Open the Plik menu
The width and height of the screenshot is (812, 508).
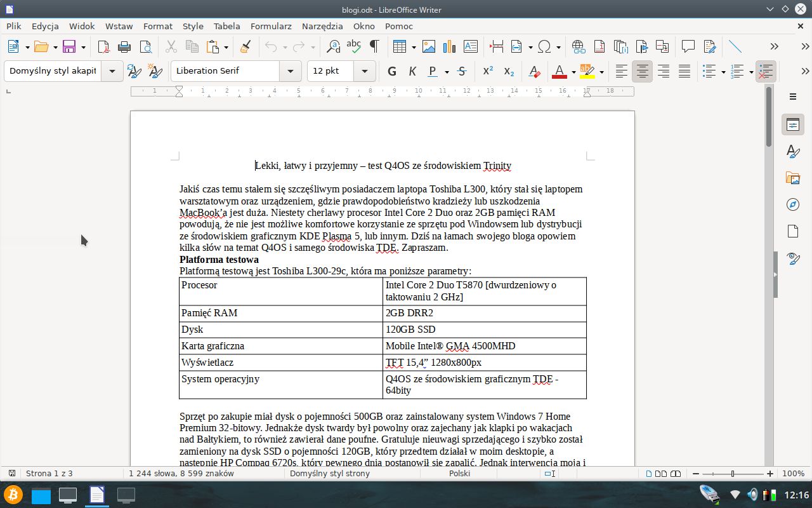point(14,26)
